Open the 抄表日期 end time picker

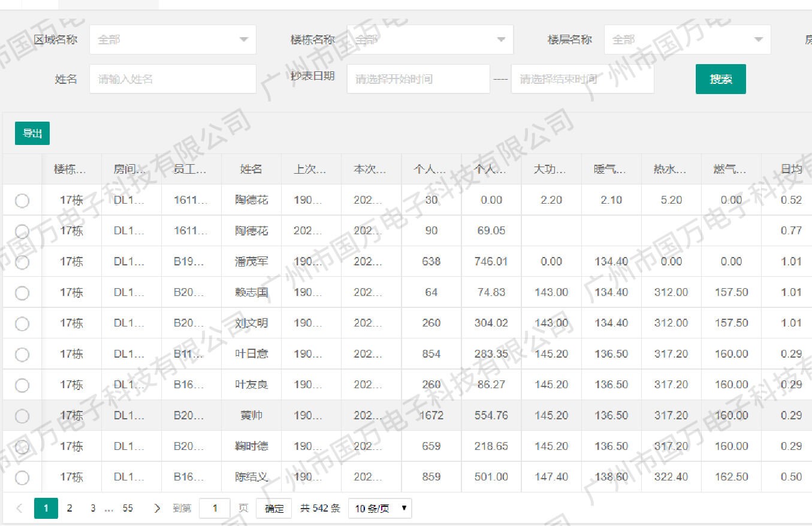582,79
